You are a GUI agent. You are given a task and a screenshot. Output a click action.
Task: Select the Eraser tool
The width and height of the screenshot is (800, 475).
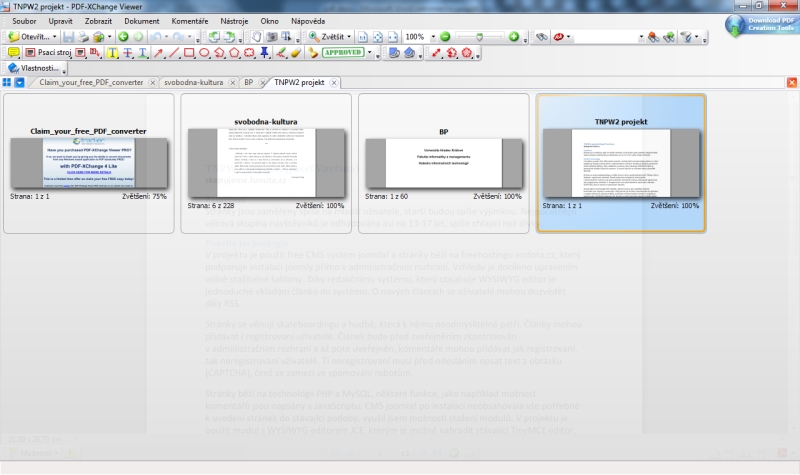click(x=296, y=53)
